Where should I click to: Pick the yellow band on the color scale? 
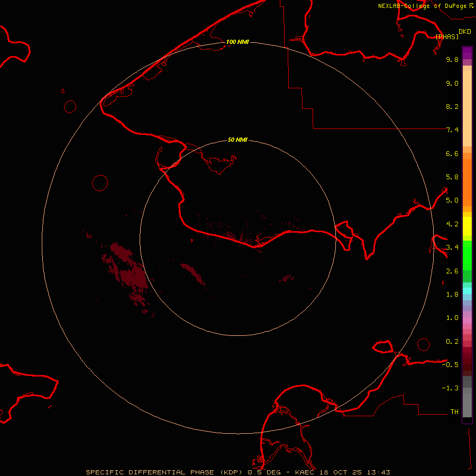tap(467, 225)
